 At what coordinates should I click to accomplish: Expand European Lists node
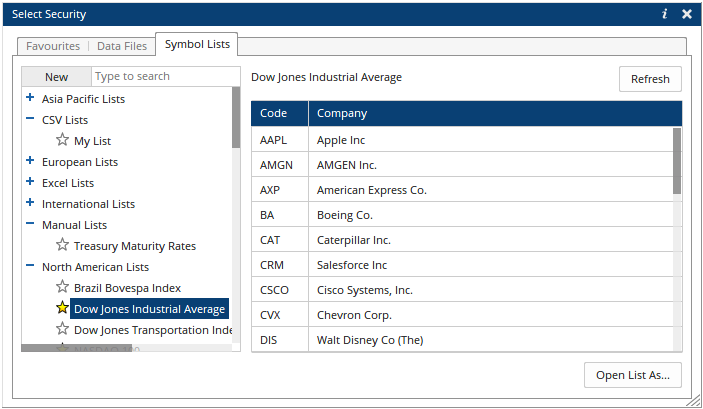point(30,161)
